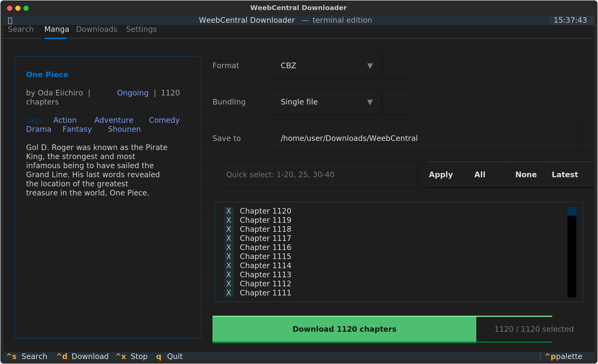The width and height of the screenshot is (598, 364).
Task: Click the q Quit footer shortcut
Action: [x=169, y=356]
